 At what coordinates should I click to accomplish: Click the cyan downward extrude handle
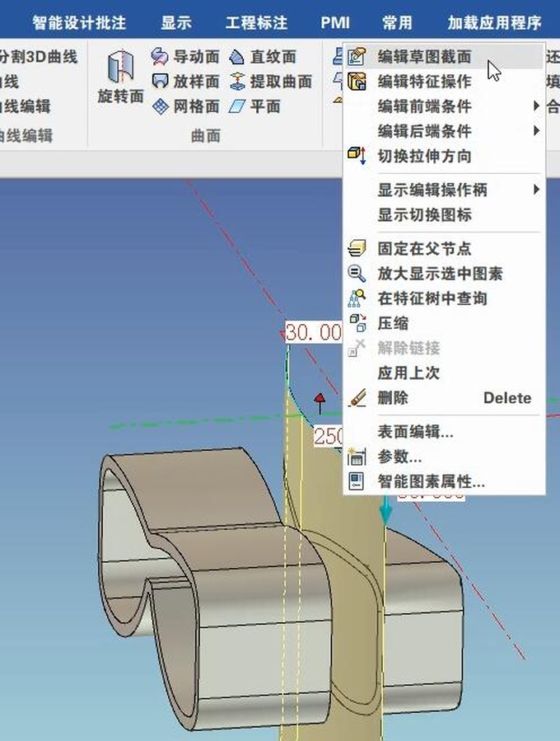tap(385, 509)
